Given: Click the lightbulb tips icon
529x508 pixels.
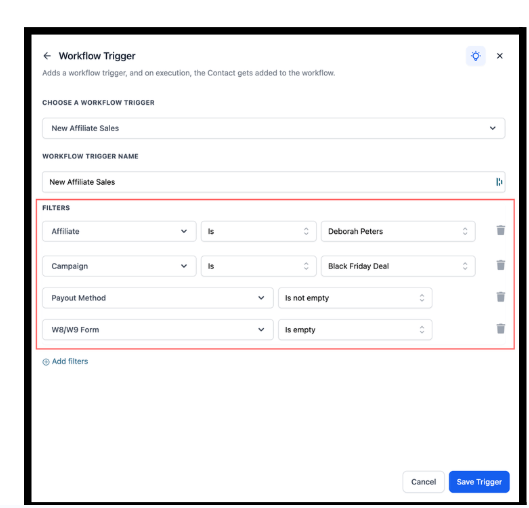Looking at the screenshot, I should pyautogui.click(x=476, y=56).
